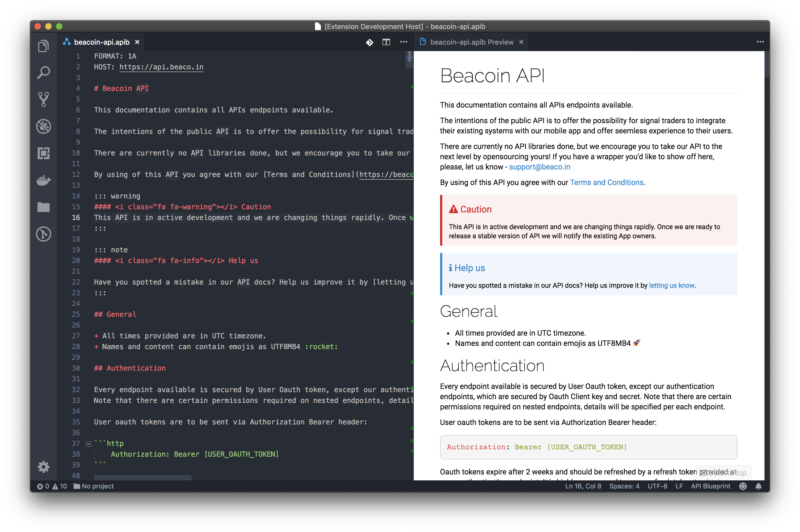This screenshot has width=800, height=532.
Task: Collapse the code fold at line 37
Action: tap(88, 444)
